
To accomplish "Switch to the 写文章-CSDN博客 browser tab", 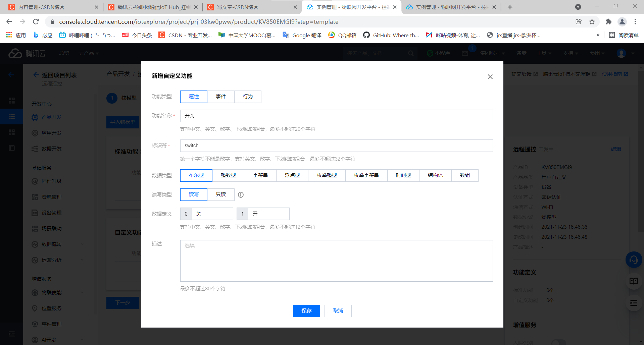I will point(252,7).
